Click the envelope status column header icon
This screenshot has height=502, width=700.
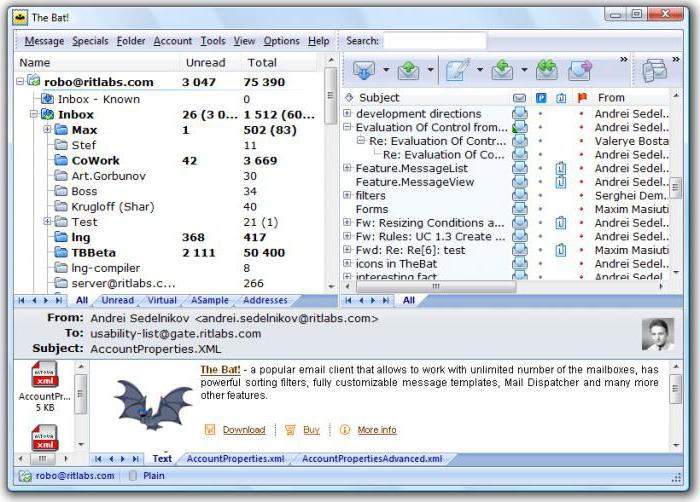(519, 98)
